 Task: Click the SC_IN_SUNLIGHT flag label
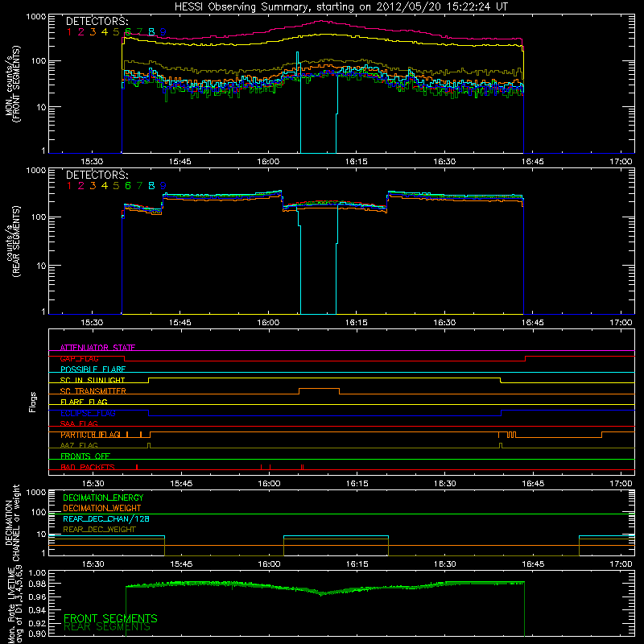[93, 380]
